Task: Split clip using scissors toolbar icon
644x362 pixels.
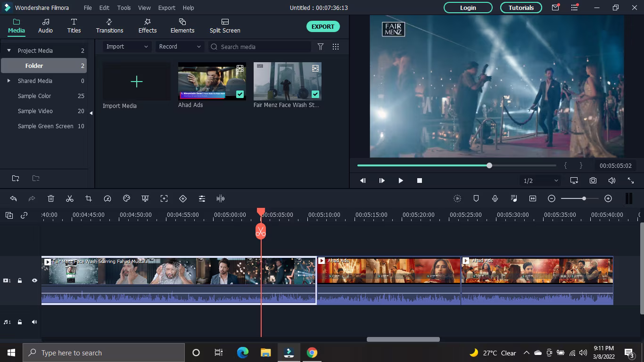Action: 70,198
